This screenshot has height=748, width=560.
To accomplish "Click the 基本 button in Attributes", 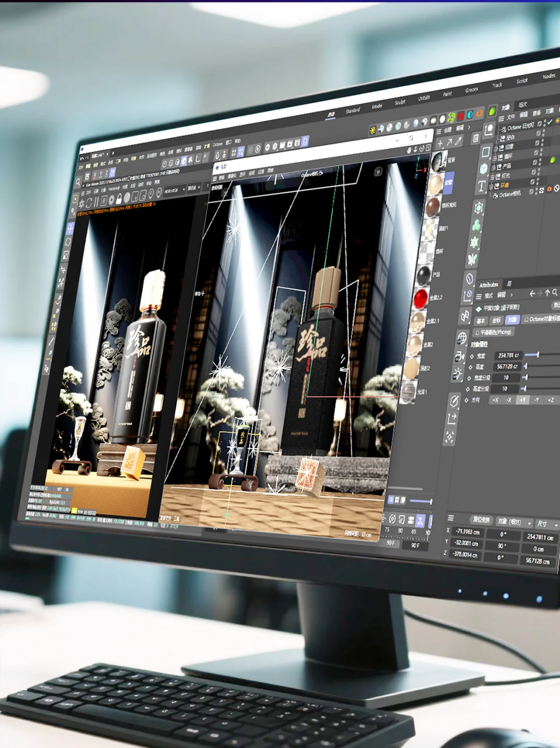I will point(481,321).
